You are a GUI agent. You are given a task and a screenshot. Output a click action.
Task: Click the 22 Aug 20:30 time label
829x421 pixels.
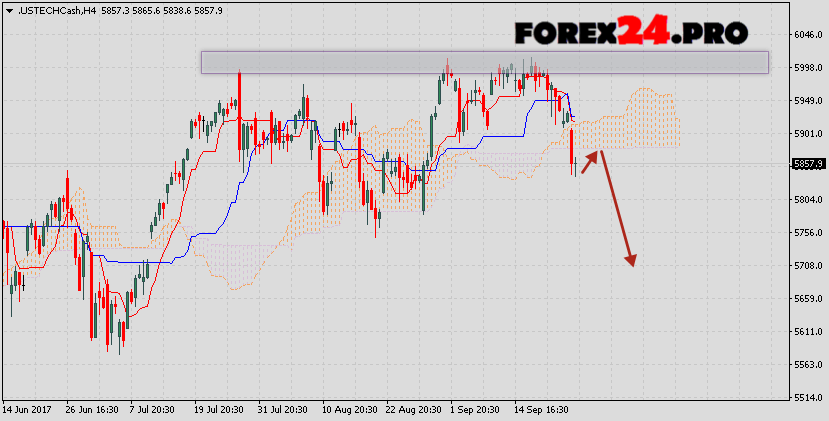pos(412,410)
